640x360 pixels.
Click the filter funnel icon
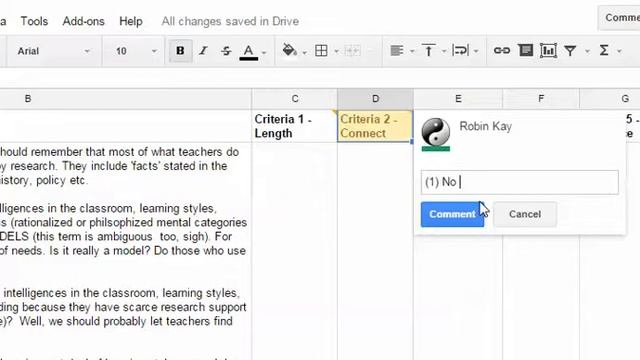click(570, 51)
